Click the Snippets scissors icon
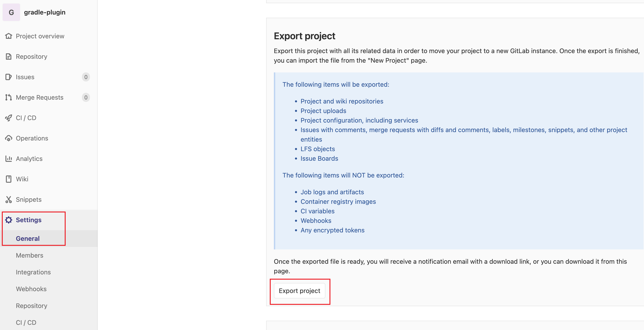The image size is (644, 330). click(x=8, y=199)
